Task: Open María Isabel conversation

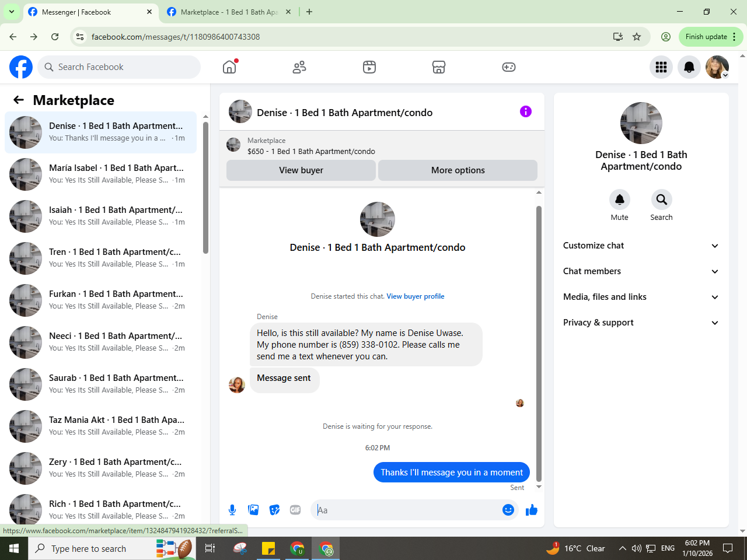Action: pyautogui.click(x=100, y=174)
